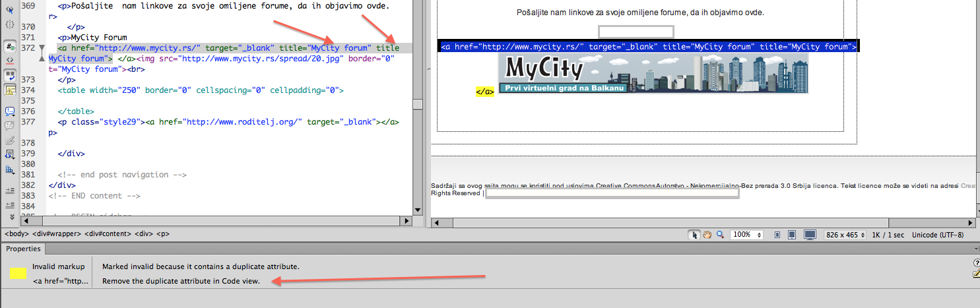Click "Unicode (UTF-8)" encoding in status bar
Image resolution: width=980 pixels, height=308 pixels.
pos(937,235)
